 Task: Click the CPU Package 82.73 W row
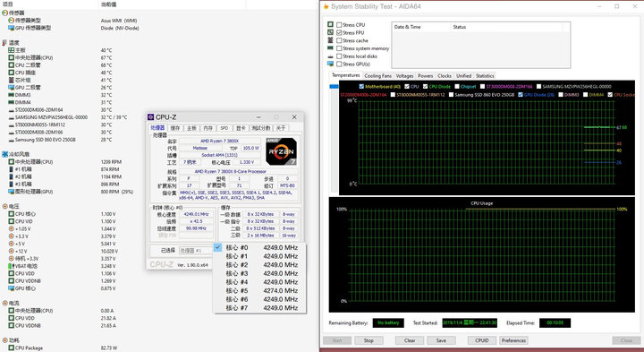tap(62, 348)
